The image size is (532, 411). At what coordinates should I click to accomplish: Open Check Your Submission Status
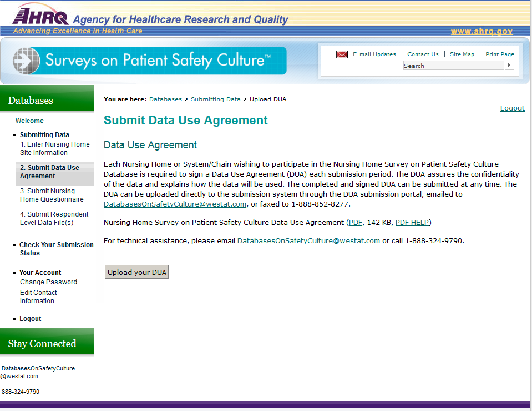57,249
